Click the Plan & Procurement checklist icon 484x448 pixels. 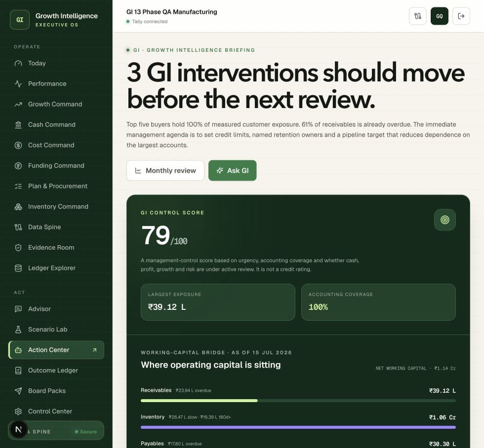click(x=18, y=186)
